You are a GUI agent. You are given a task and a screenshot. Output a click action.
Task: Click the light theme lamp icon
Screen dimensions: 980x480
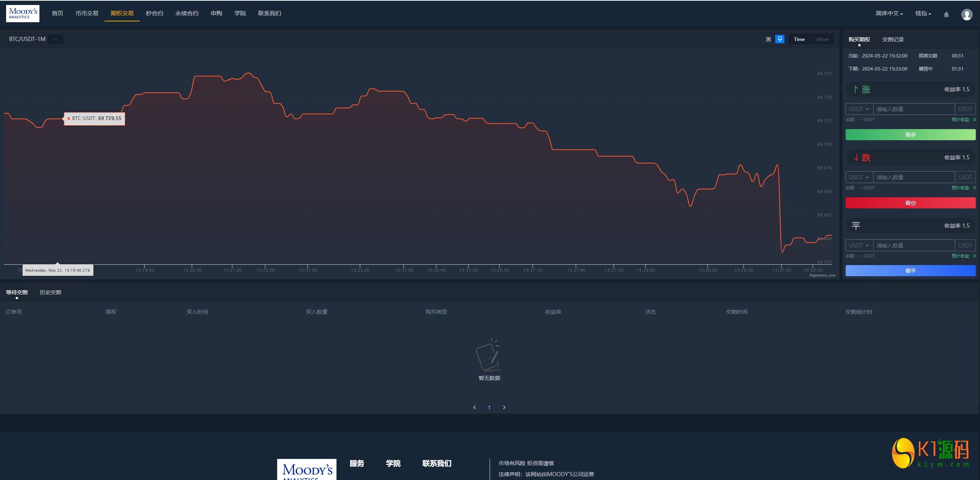(779, 39)
